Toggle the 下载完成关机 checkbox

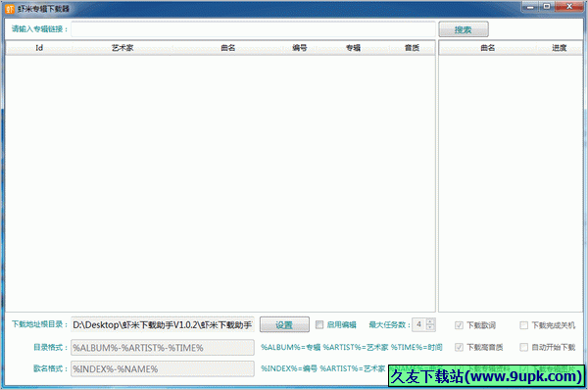pyautogui.click(x=524, y=324)
